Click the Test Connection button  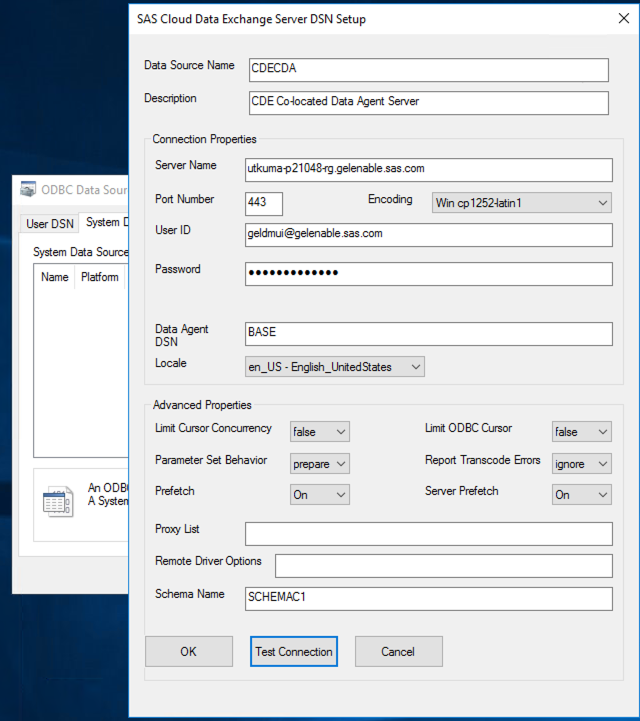click(x=294, y=651)
